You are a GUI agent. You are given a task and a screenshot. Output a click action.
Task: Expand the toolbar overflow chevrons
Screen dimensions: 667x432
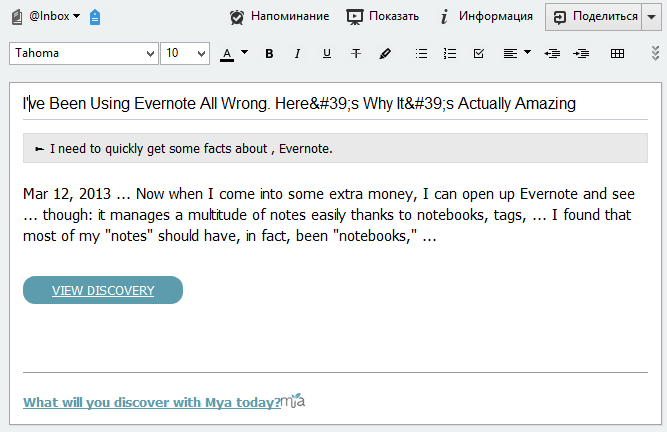point(656,54)
